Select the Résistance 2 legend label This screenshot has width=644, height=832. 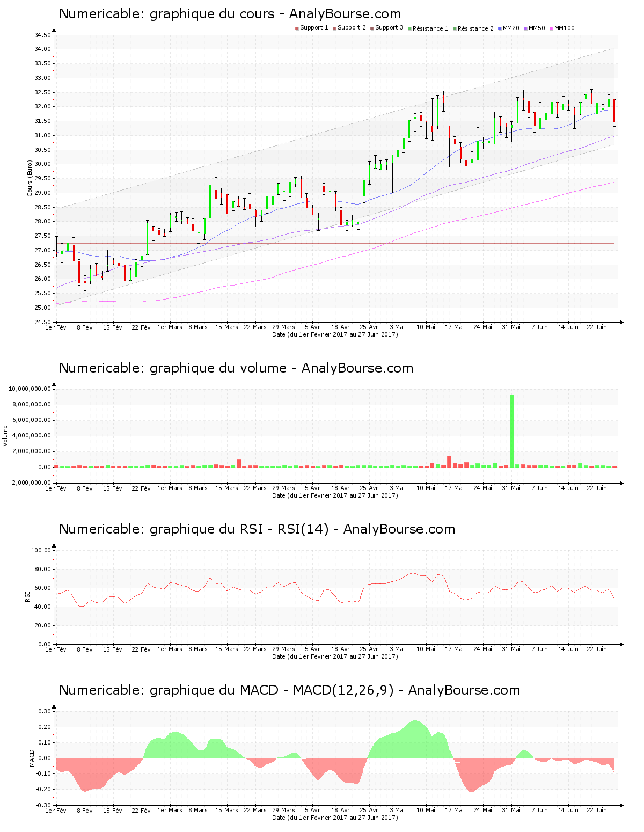pos(475,28)
